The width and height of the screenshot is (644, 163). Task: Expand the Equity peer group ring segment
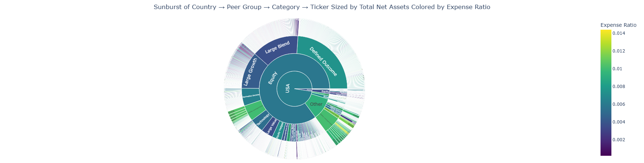(272, 78)
